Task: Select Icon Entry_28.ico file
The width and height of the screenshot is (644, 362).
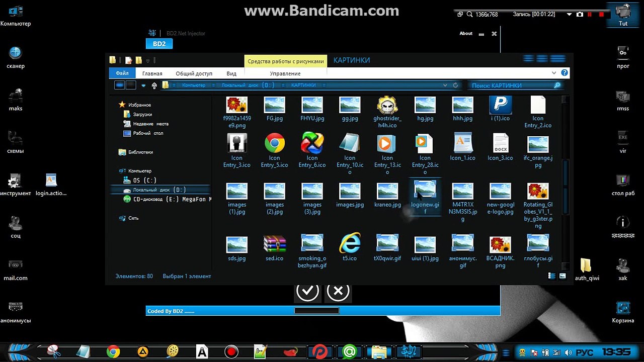Action: point(425,154)
